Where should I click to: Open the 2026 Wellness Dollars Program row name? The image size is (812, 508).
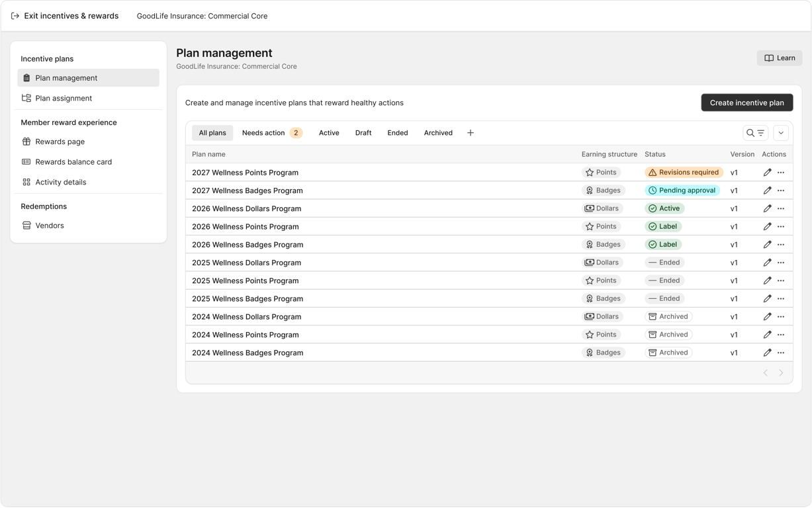[x=246, y=208]
